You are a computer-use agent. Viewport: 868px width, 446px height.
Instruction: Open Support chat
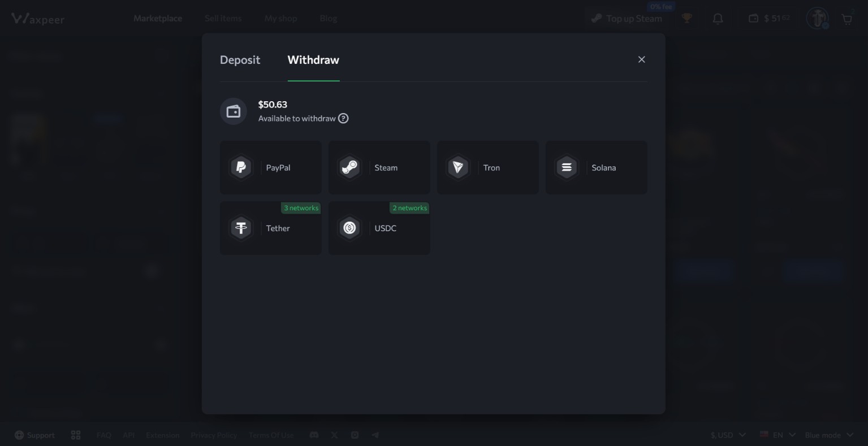point(34,435)
